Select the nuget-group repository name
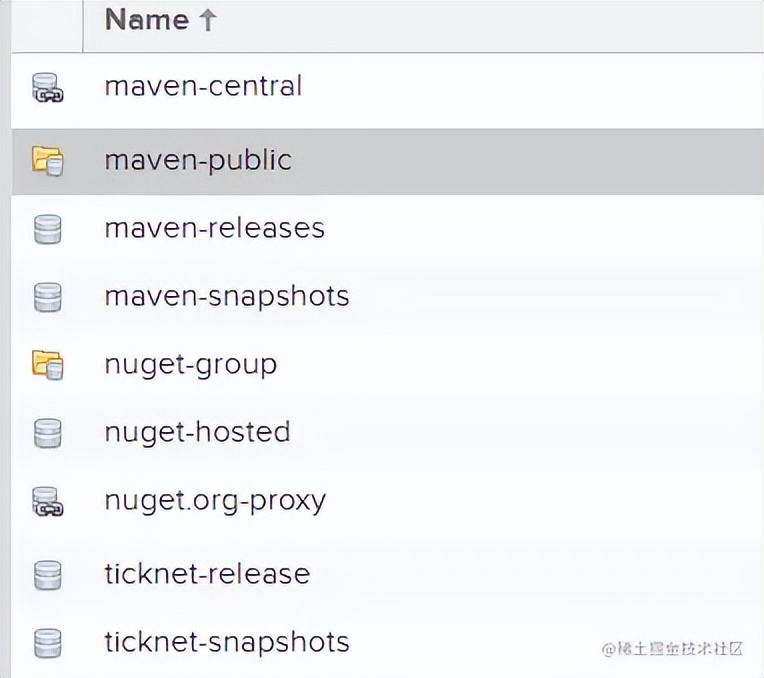 190,364
